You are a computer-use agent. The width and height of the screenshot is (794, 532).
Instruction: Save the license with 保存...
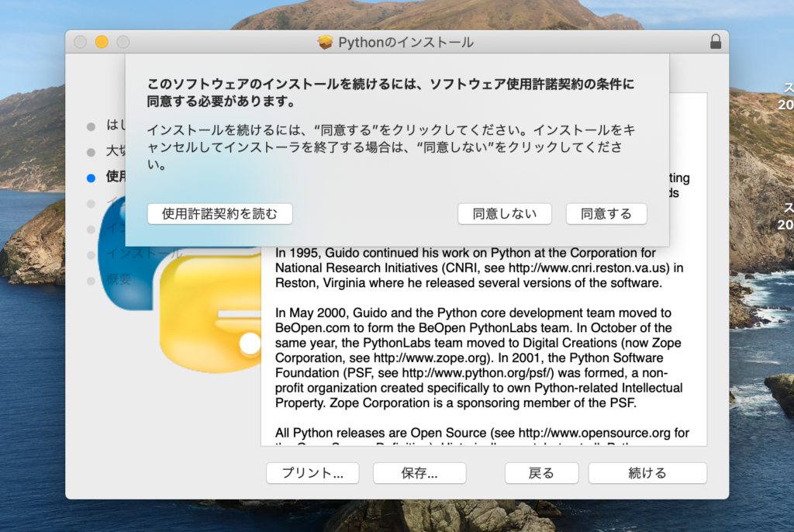[419, 473]
